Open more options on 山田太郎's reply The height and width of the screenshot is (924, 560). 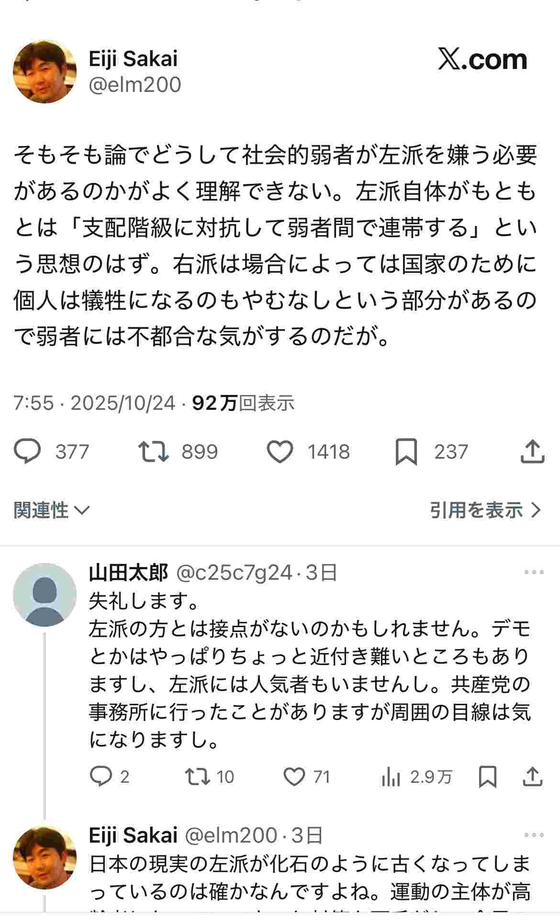pos(534,572)
